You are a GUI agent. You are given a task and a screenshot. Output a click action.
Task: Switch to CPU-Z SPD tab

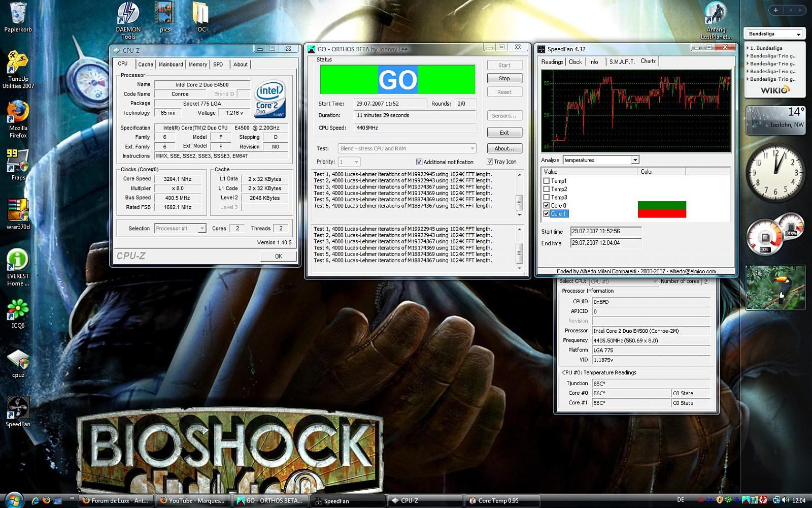(x=218, y=65)
